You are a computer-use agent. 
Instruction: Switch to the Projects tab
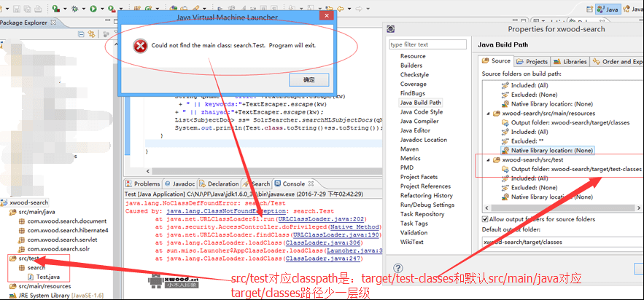point(532,61)
